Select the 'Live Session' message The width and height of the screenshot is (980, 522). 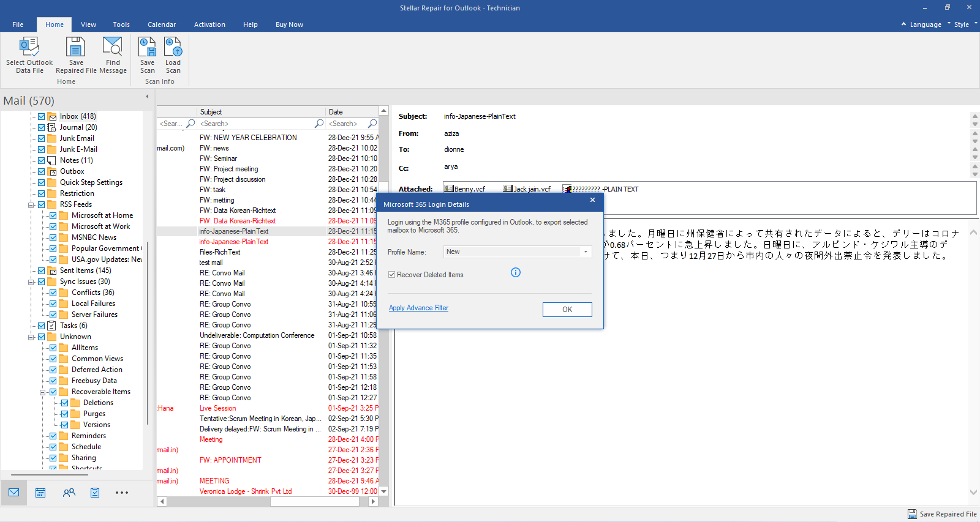(x=217, y=408)
